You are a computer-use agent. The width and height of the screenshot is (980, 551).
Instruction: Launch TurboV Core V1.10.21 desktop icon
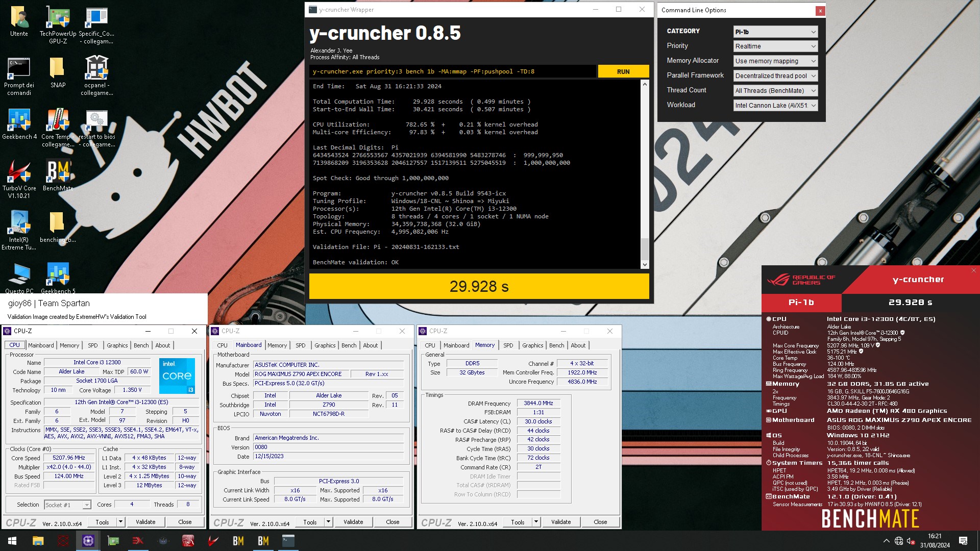(19, 180)
